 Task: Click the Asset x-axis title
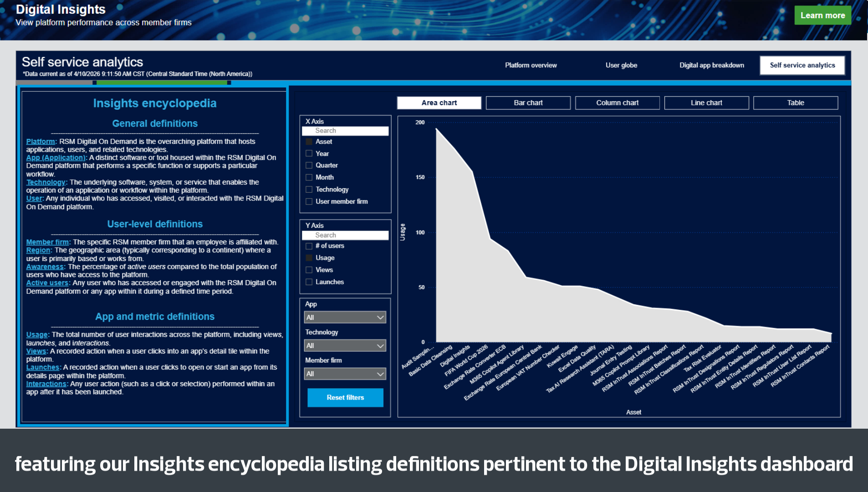click(x=633, y=412)
